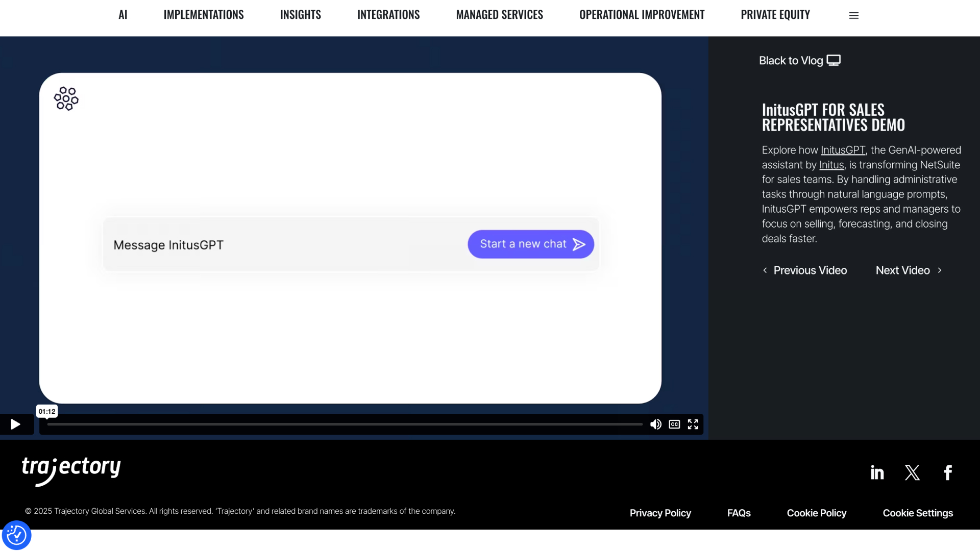Enter fullscreen video mode
Viewport: 980px width, 551px height.
coord(693,424)
